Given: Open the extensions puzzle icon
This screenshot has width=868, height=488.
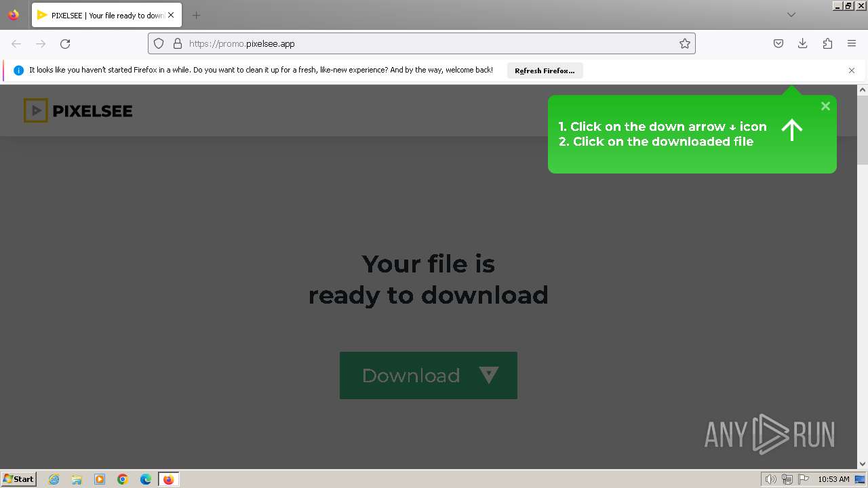Looking at the screenshot, I should (x=827, y=43).
